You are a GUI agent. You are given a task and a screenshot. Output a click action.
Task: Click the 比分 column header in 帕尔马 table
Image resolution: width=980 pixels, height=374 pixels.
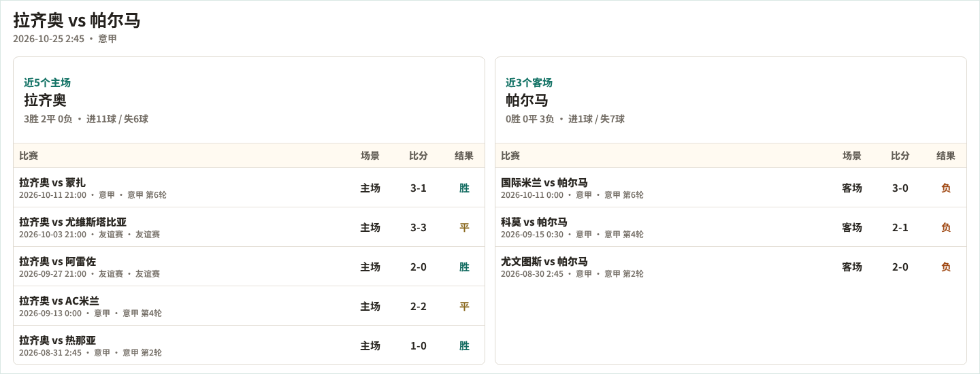tap(900, 156)
